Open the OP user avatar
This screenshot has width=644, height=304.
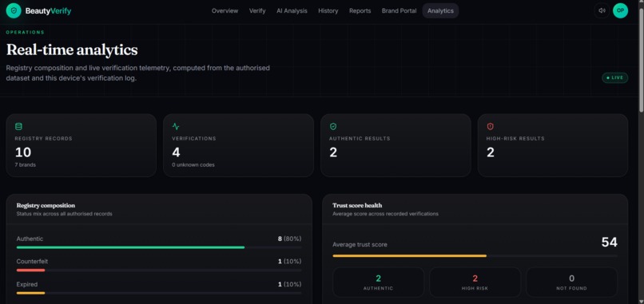click(620, 10)
